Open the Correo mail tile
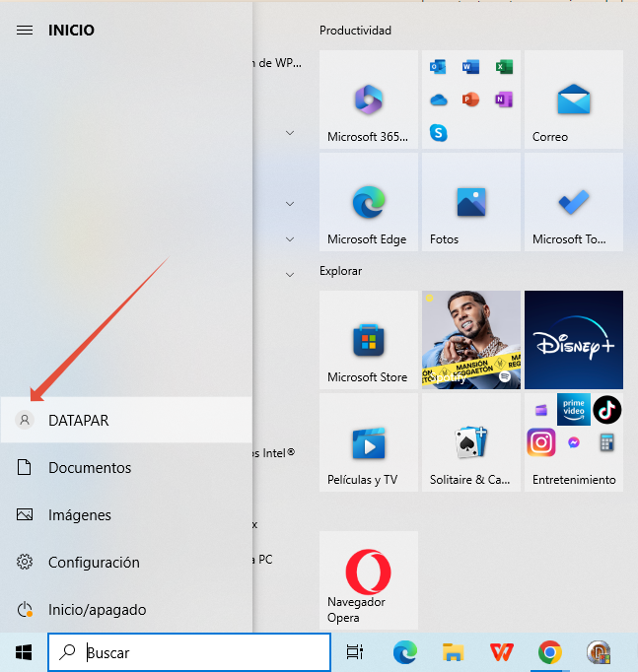Viewport: 638px width, 672px height. (574, 100)
